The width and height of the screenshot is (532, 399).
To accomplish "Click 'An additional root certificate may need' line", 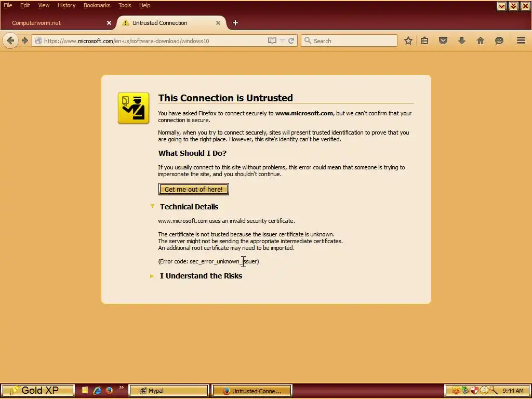I will click(x=226, y=248).
